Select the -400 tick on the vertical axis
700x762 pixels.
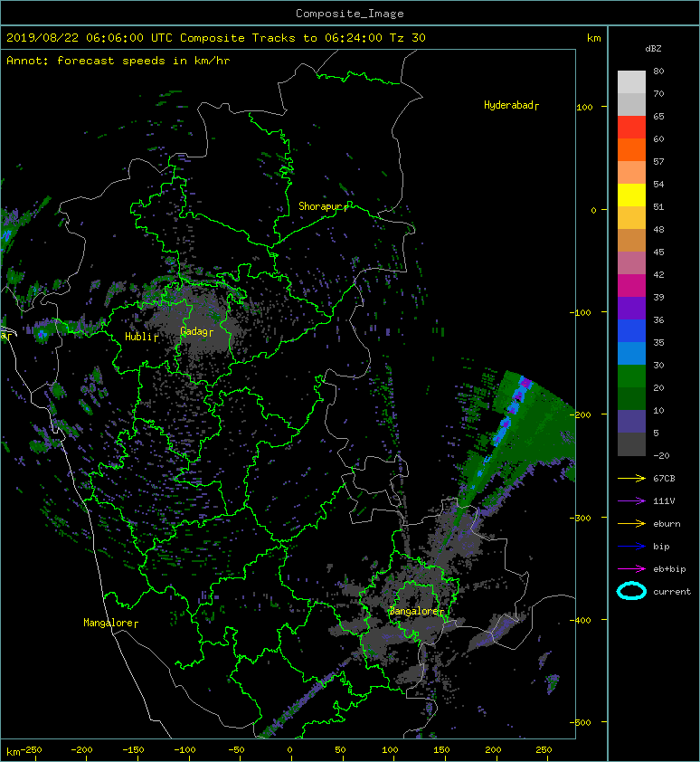pyautogui.click(x=581, y=621)
